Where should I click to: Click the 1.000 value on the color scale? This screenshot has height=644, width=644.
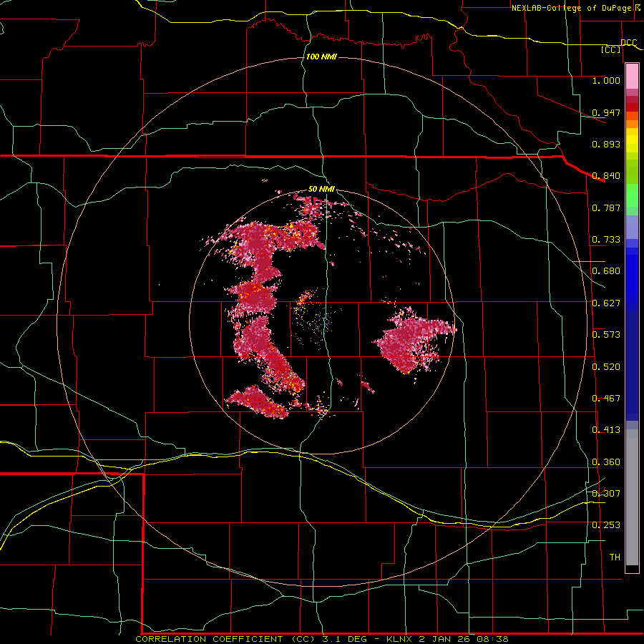[x=606, y=80]
